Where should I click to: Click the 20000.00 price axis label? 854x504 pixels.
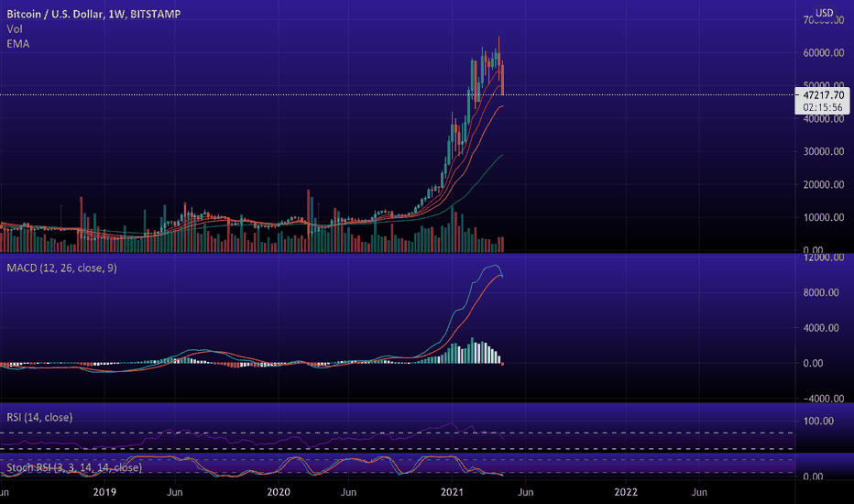point(824,185)
